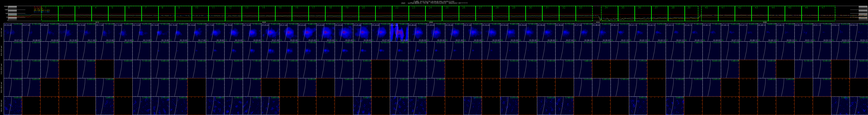Click the 12-25 keV orange legend label
This screenshot has width=868, height=115.
tap(38, 9)
